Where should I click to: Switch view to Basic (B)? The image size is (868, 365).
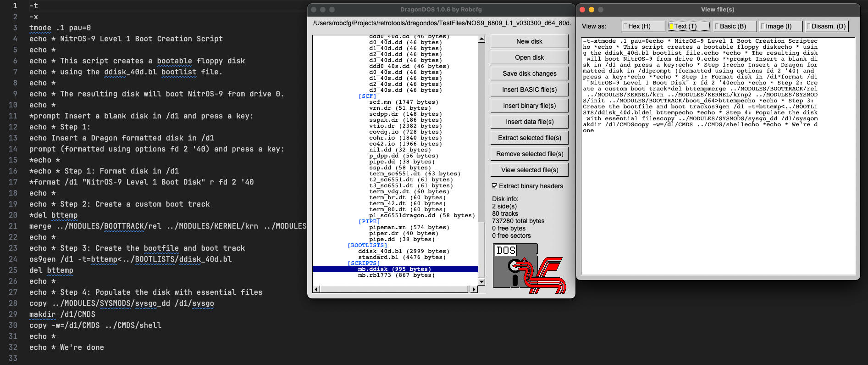(734, 26)
